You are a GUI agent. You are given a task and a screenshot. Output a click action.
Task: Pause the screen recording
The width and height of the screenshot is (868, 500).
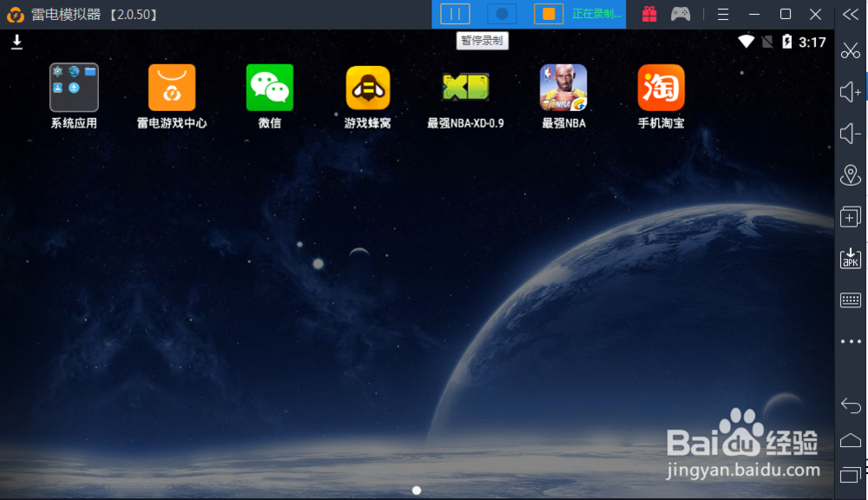(455, 14)
